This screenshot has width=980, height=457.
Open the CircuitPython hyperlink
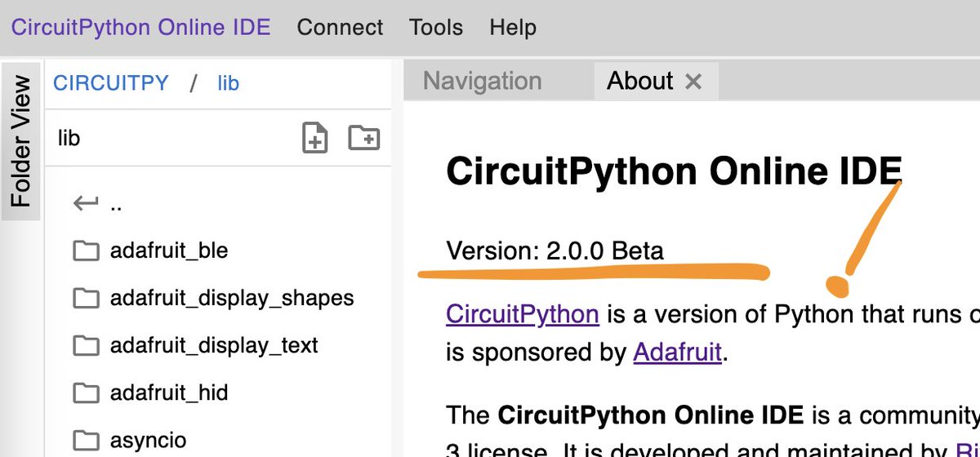[x=523, y=313]
